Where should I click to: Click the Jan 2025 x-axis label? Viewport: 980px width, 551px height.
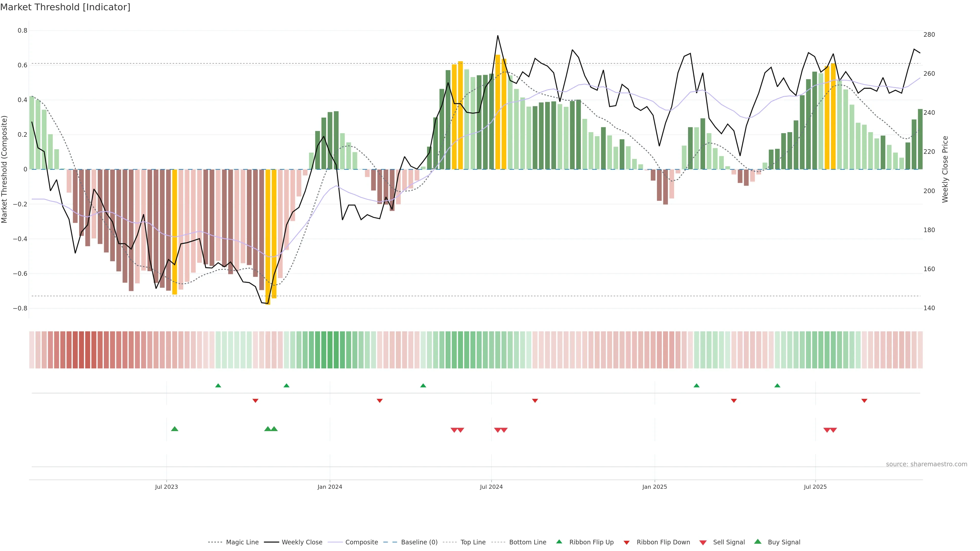click(x=654, y=487)
